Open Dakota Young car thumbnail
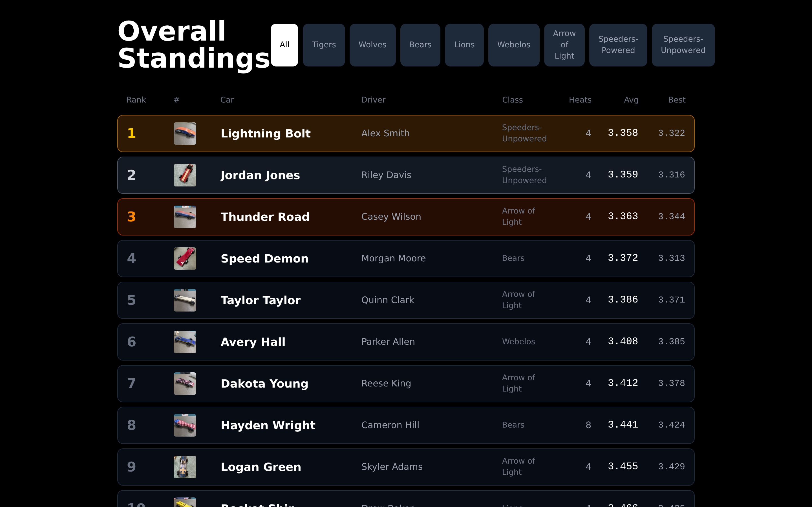812x507 pixels. [185, 384]
